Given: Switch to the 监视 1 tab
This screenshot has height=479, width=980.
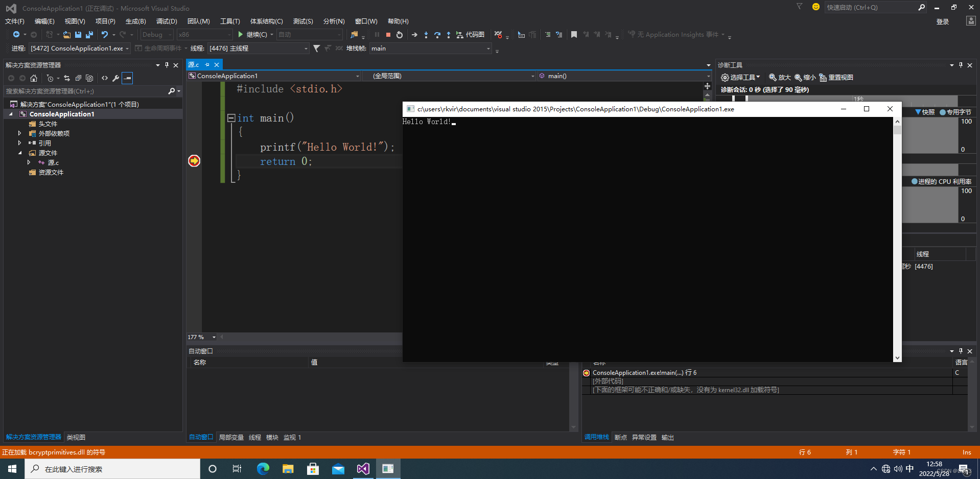Looking at the screenshot, I should click(x=292, y=438).
